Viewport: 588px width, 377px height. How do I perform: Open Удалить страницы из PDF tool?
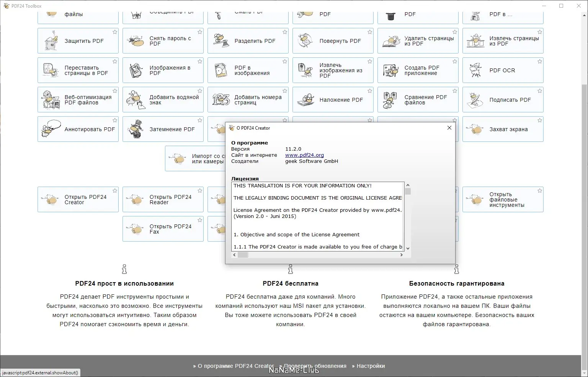pyautogui.click(x=418, y=41)
